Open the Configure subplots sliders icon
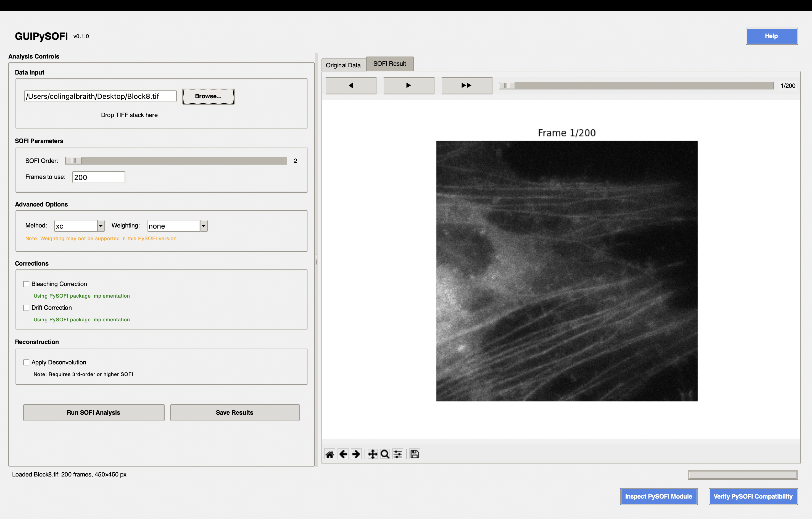The image size is (812, 519). click(398, 454)
